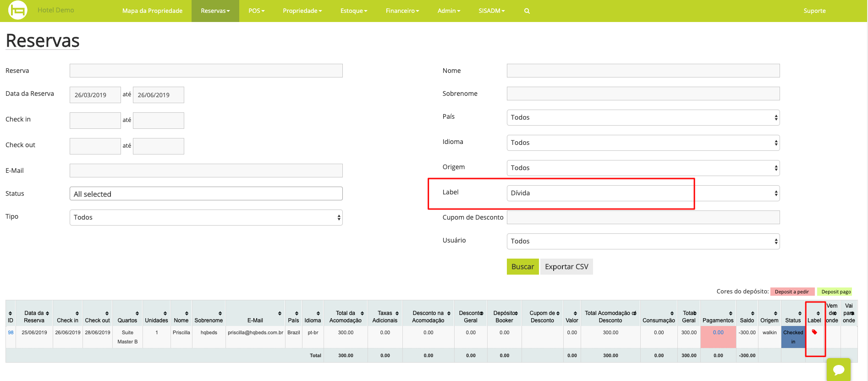The width and height of the screenshot is (868, 381).
Task: Open the Label dropdown showing Dívida
Action: click(643, 193)
